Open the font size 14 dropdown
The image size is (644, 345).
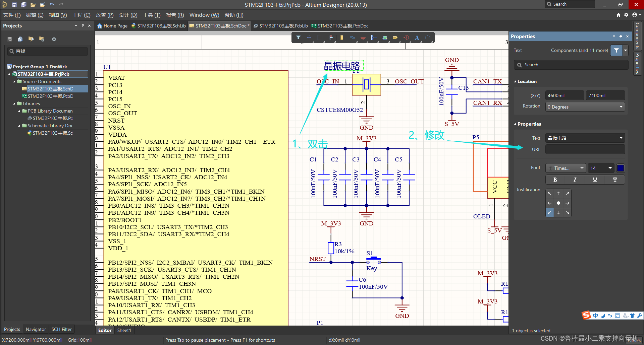[x=610, y=168]
